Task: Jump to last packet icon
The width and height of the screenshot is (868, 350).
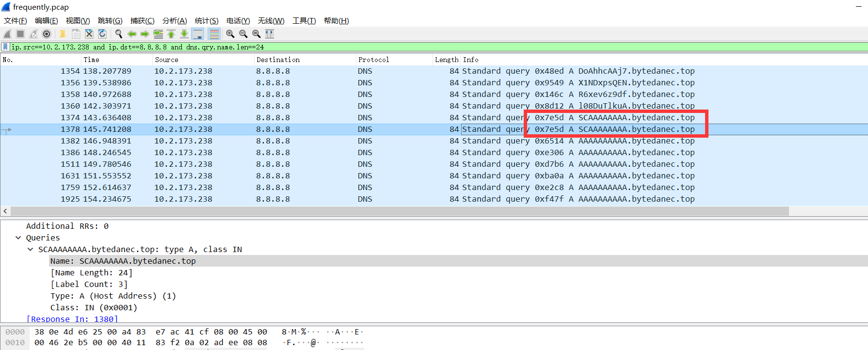Action: [184, 34]
